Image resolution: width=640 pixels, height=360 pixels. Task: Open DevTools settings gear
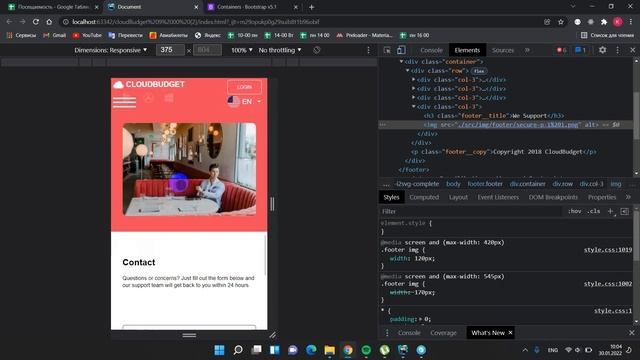pos(602,50)
